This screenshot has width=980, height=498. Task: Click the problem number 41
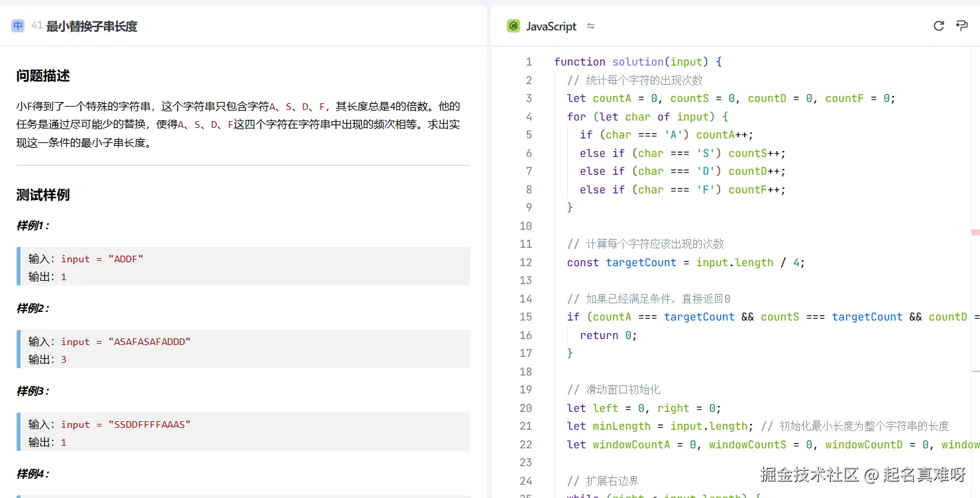37,26
